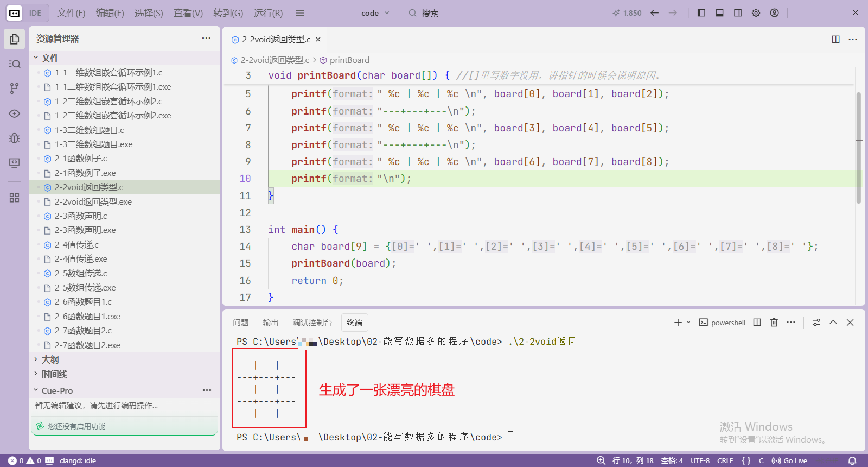Open the account profile icon
Screen dimensions: 868x467
(775, 13)
